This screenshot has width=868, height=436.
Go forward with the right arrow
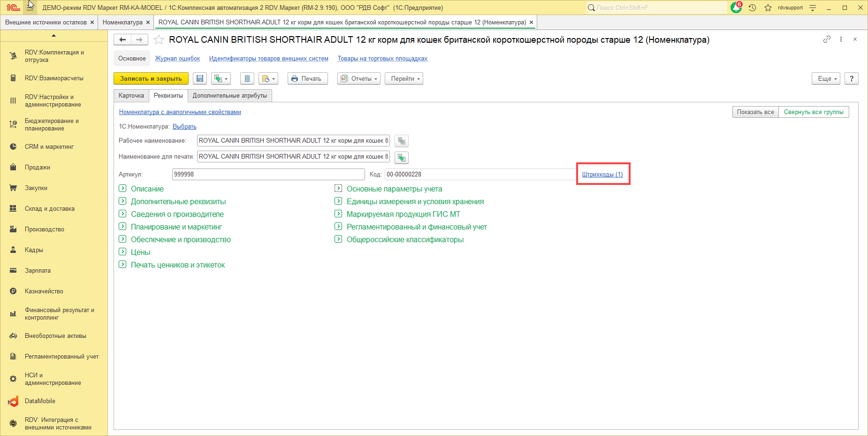[139, 40]
